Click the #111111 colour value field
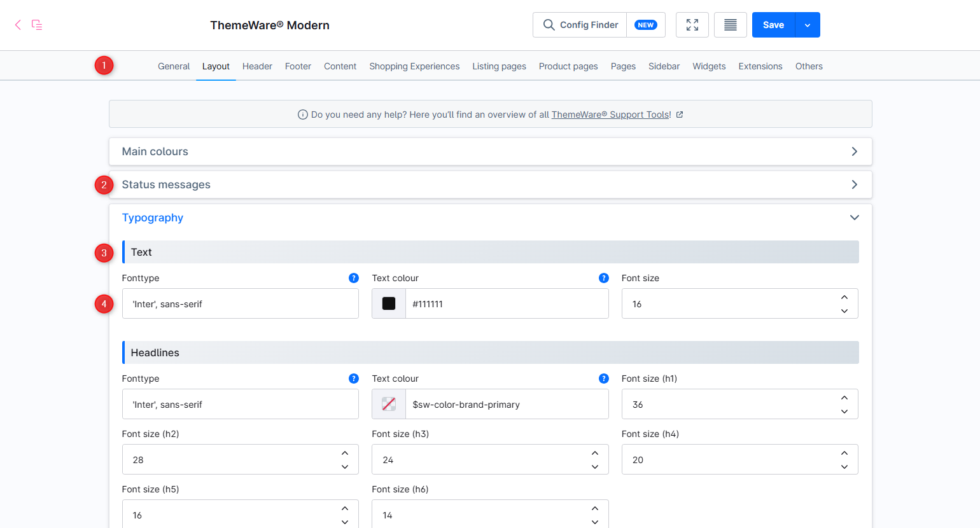The height and width of the screenshot is (528, 980). 507,303
